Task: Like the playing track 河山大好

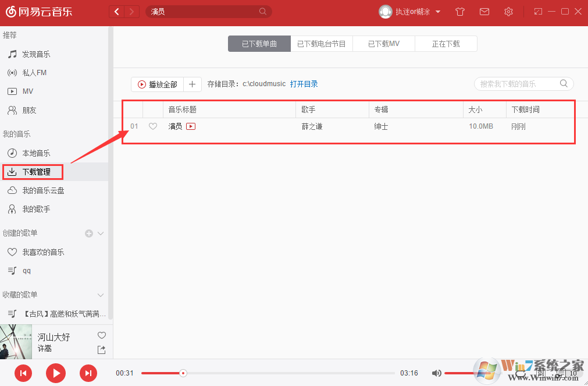Action: (102, 335)
